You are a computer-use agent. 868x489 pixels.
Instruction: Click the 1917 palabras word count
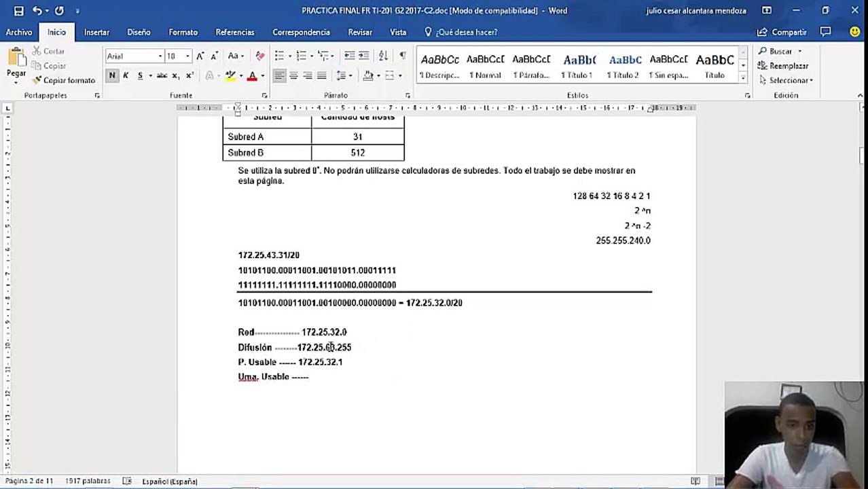(88, 481)
